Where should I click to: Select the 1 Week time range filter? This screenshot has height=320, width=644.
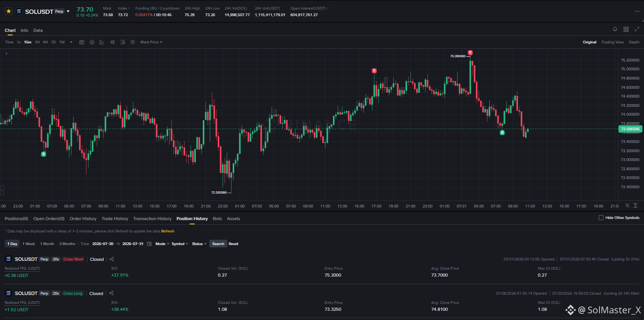pos(29,244)
